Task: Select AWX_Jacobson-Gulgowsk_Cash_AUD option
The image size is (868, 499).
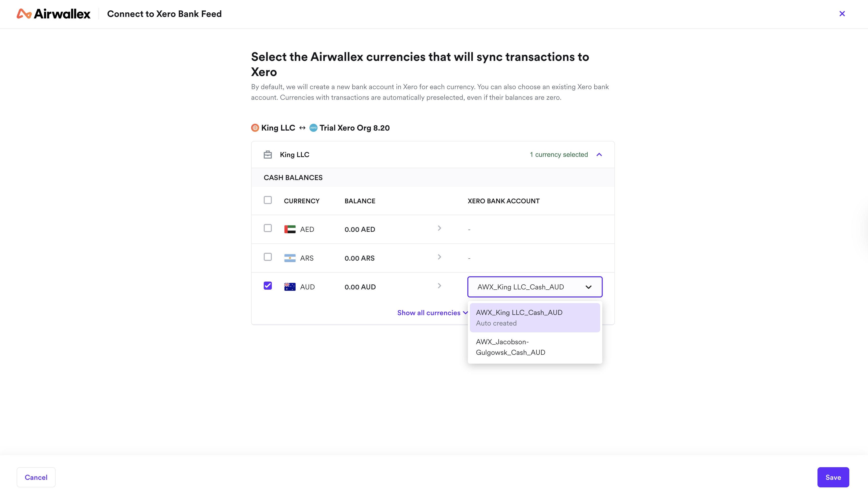Action: (x=535, y=347)
